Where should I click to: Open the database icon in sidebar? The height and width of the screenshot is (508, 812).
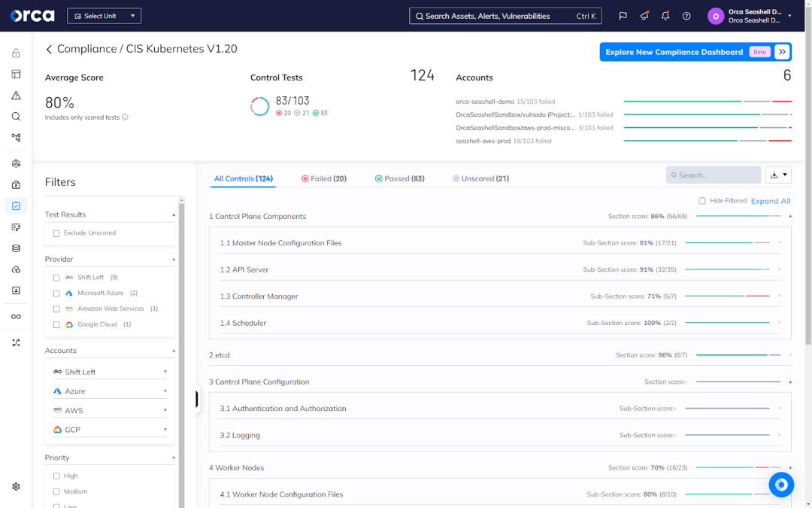pos(16,248)
